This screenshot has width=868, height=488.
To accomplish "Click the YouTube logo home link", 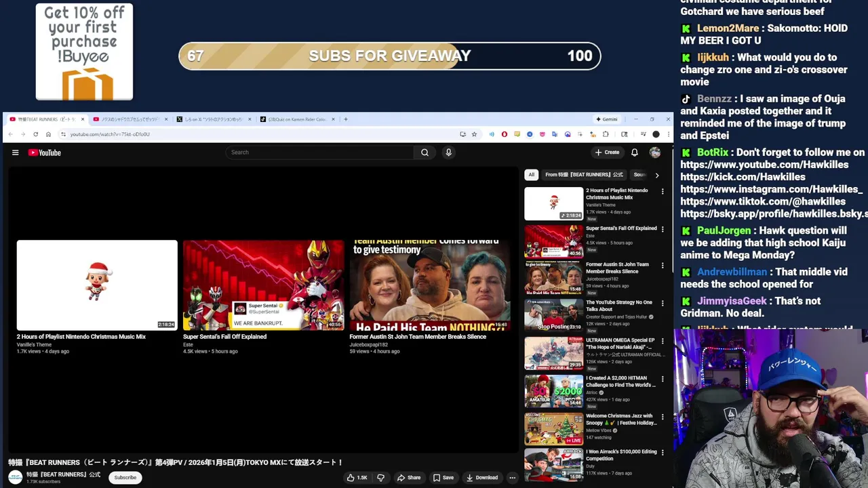I will pos(45,152).
